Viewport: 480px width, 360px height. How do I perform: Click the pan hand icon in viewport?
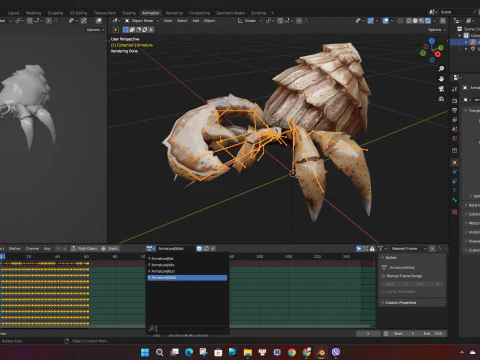point(441,79)
